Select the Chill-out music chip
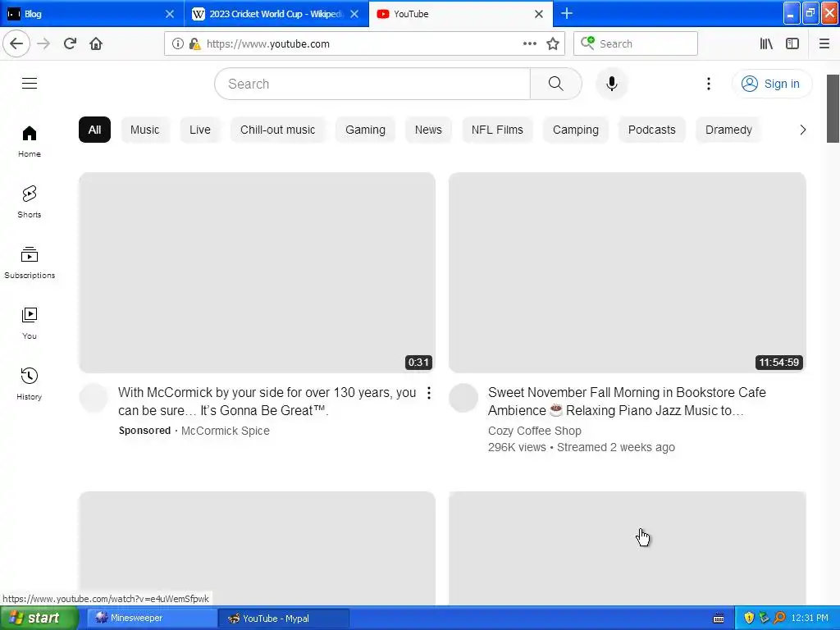Viewport: 840px width, 630px height. pos(277,130)
